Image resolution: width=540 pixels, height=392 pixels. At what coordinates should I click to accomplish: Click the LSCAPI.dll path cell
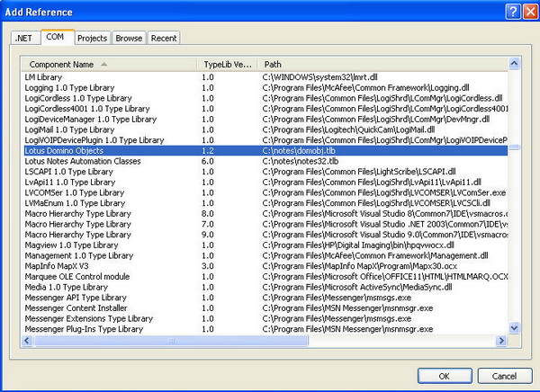[359, 172]
